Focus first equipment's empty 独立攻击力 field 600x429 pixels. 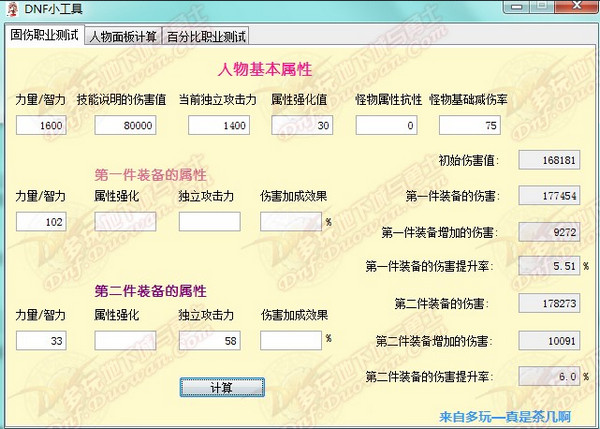coord(209,222)
